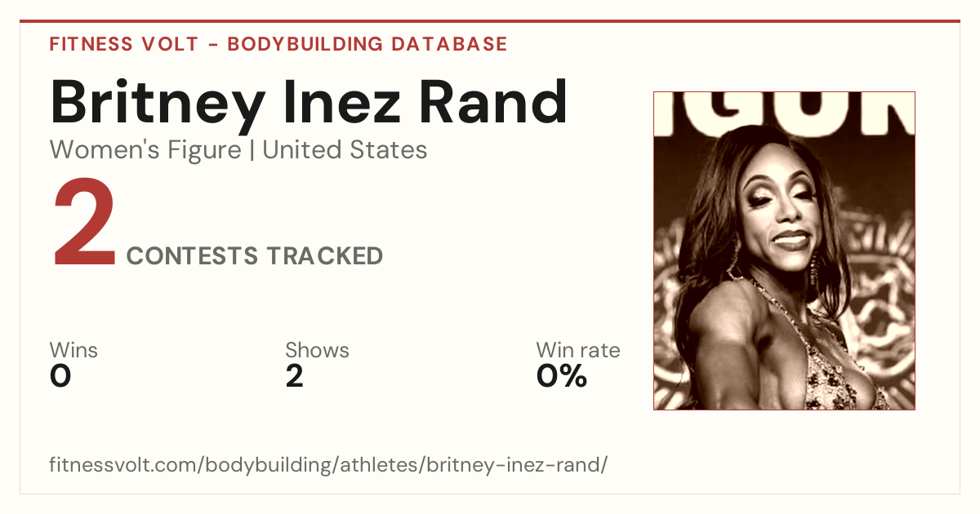Screen dimensions: 980x514
Task: Click the CONTESTS TRACKED label
Action: tap(255, 256)
